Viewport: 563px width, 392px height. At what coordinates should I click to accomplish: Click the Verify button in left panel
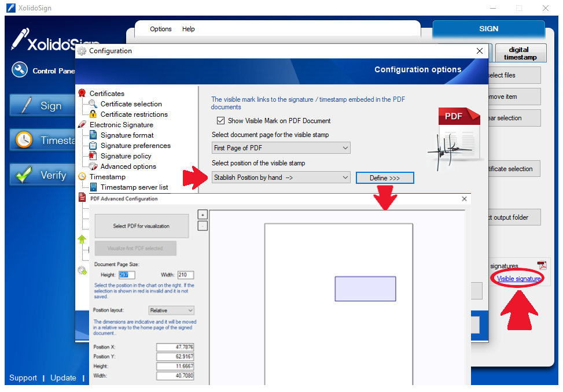coord(42,175)
